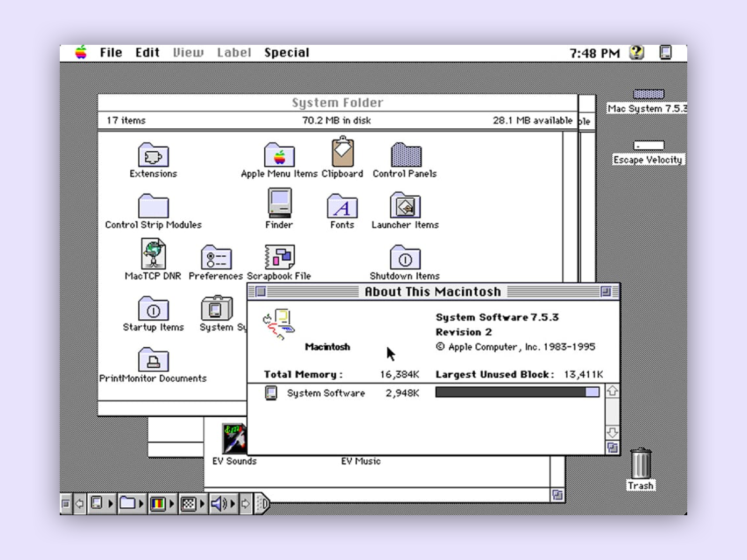Select the System suitcase icon
This screenshot has height=560, width=747.
pos(217,308)
